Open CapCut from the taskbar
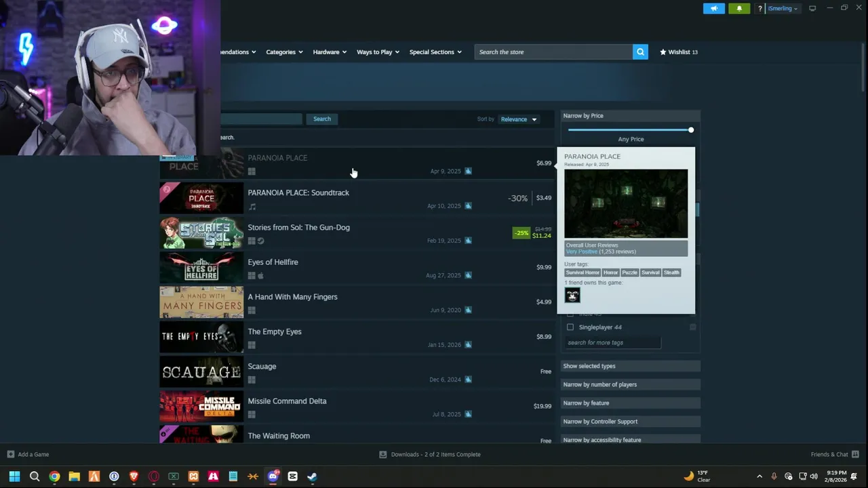868x488 pixels. tap(292, 476)
